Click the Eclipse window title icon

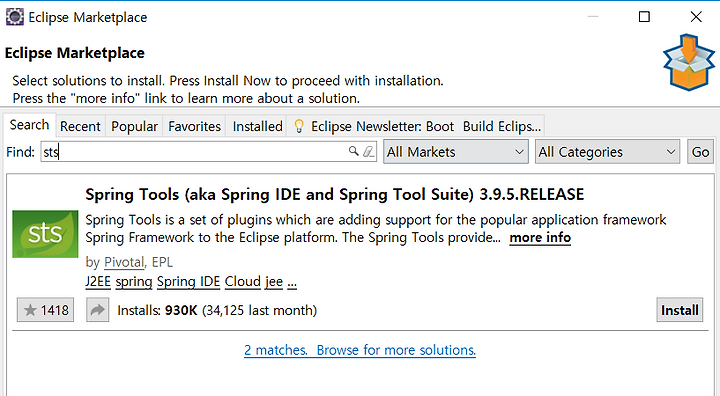(15, 17)
